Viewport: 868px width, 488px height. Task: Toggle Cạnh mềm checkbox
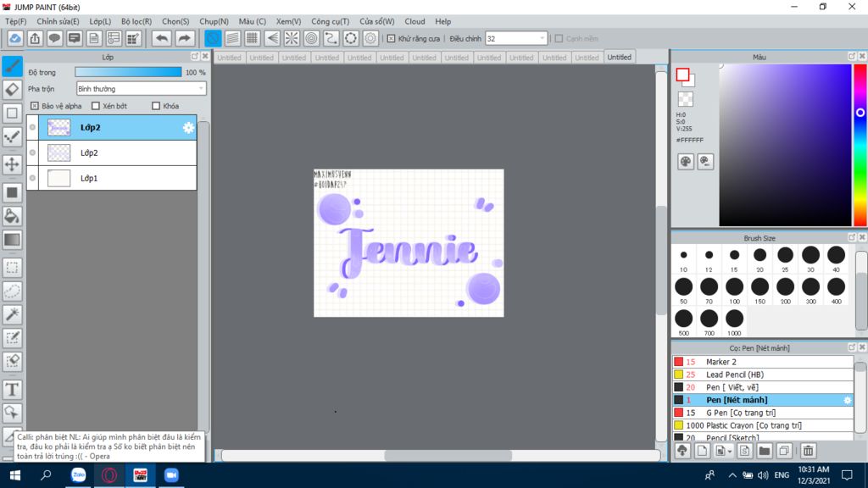point(559,39)
